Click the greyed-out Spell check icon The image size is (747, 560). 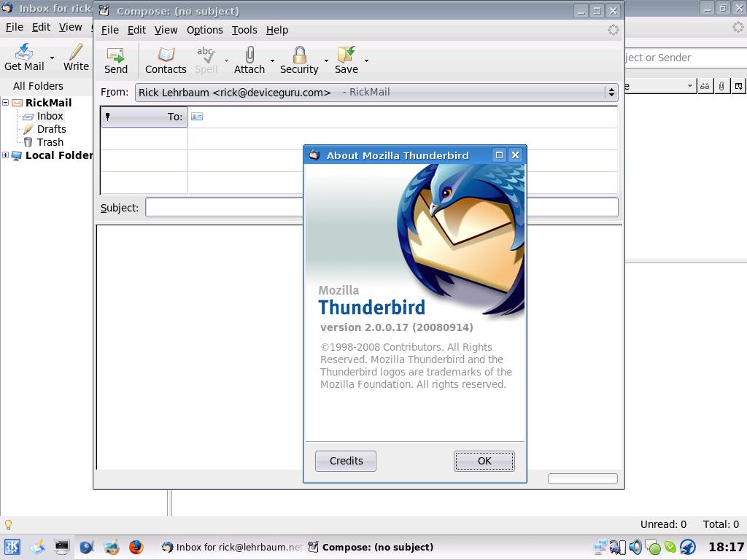pyautogui.click(x=206, y=55)
